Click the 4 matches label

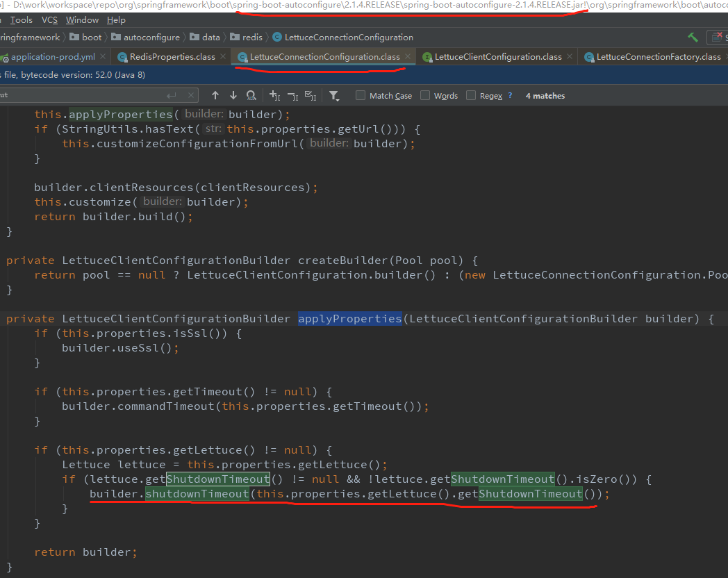(545, 95)
